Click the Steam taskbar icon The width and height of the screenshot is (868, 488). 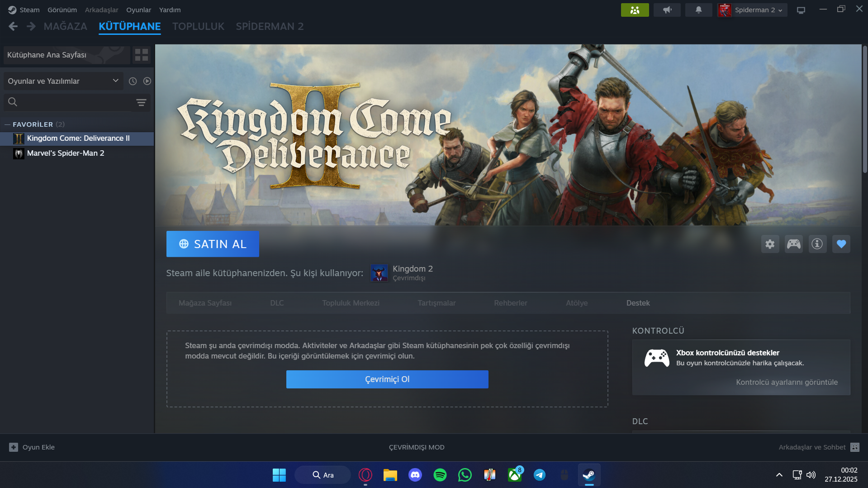coord(589,475)
